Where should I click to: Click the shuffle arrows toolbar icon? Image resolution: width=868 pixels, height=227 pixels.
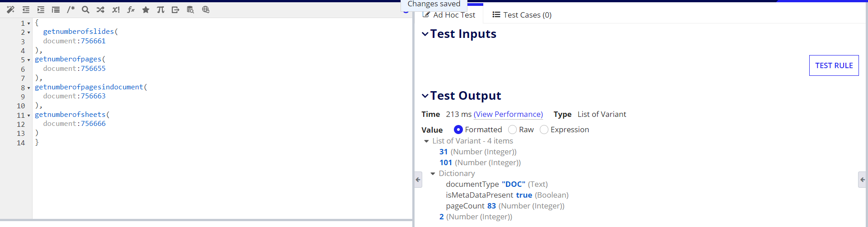coord(100,9)
